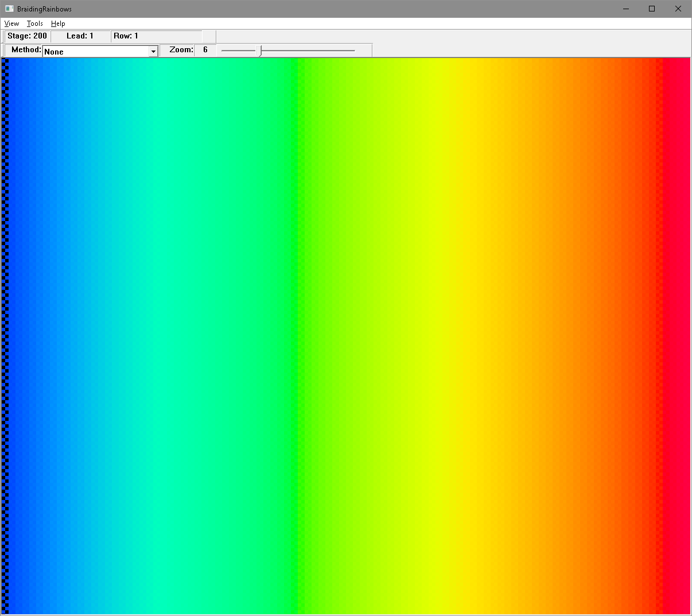
Task: Click the Zoom slider thumb
Action: 260,51
